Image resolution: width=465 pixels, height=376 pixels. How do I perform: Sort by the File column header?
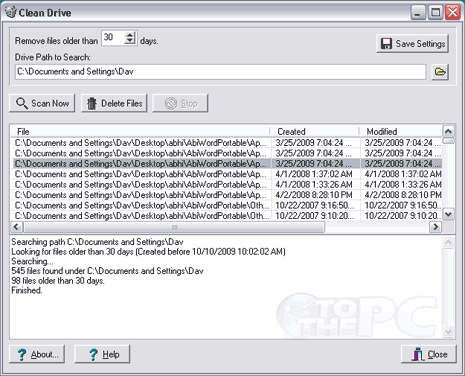(140, 131)
